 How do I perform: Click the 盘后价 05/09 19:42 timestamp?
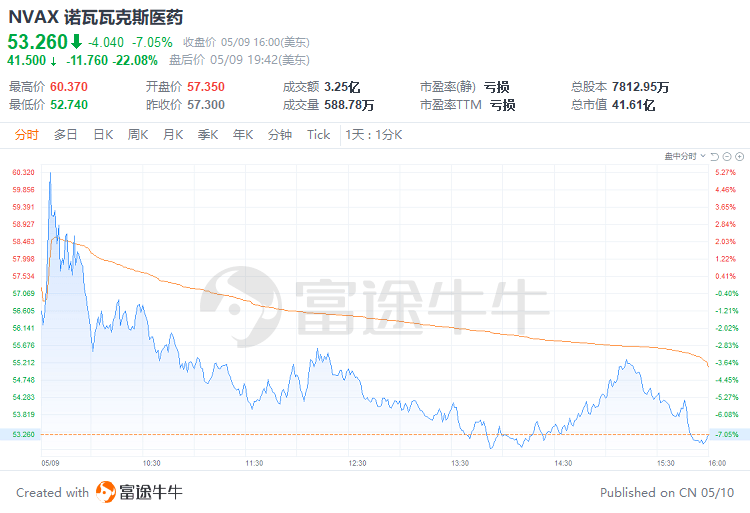[x=240, y=60]
